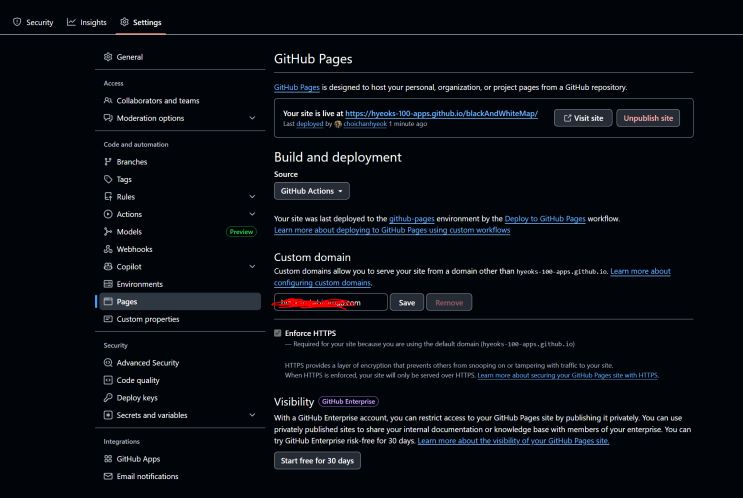Open the Deploy to GitHub Pages workflow link
Image resolution: width=743 pixels, height=498 pixels.
545,219
